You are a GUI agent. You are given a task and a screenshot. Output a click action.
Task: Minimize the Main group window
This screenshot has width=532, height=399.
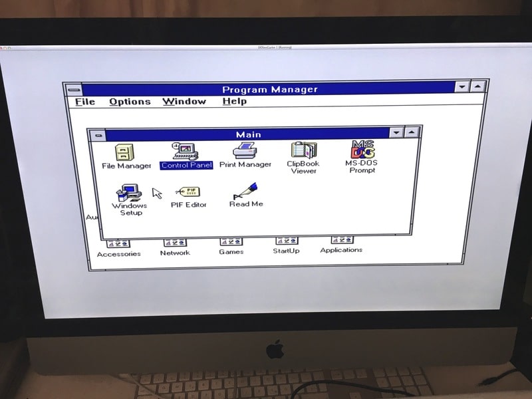pos(396,132)
